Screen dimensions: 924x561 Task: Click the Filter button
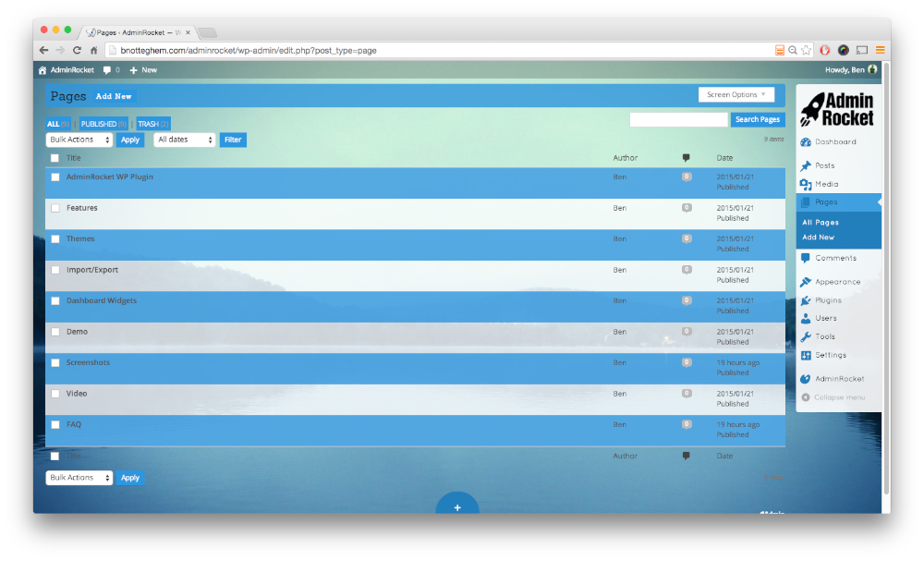(x=233, y=140)
